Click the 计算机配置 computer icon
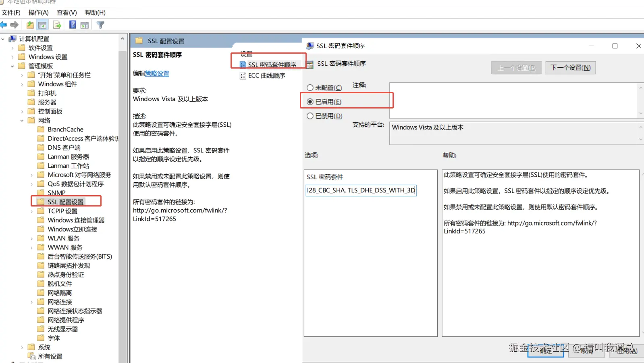Screen dimensions: 644x363 (13, 39)
